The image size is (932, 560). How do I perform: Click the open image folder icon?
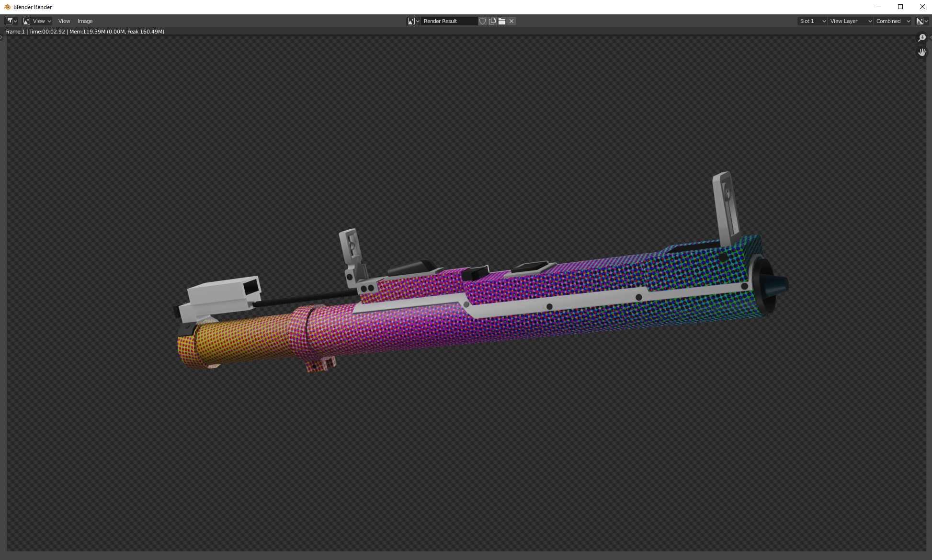[502, 21]
